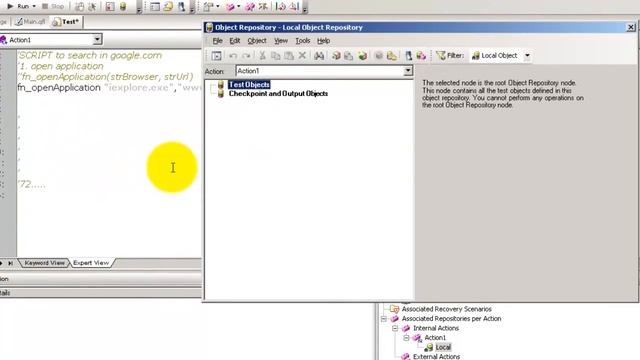Switch to the Expert View tab

coord(91,263)
